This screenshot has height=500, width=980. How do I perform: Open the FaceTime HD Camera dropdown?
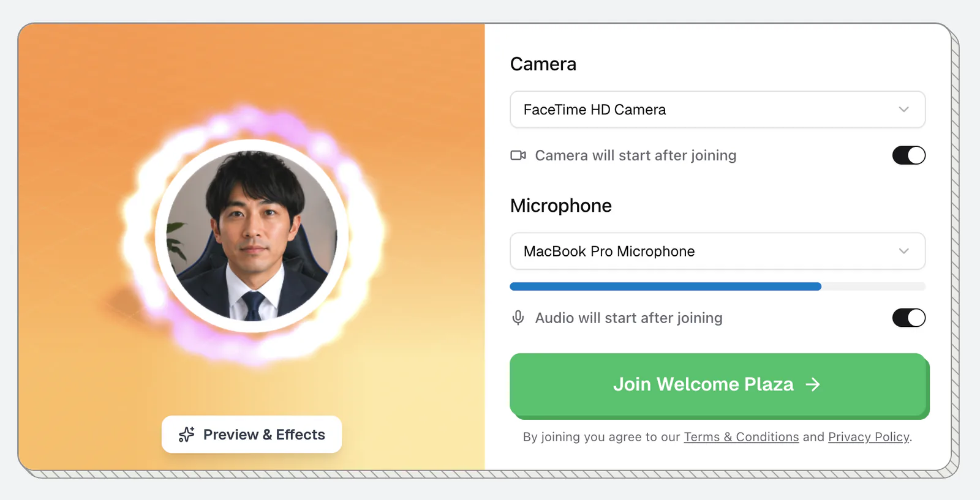pos(717,110)
